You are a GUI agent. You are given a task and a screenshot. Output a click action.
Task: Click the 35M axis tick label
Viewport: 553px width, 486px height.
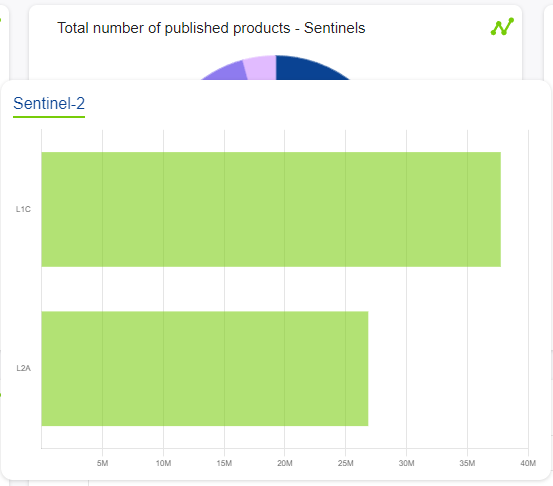[467, 463]
